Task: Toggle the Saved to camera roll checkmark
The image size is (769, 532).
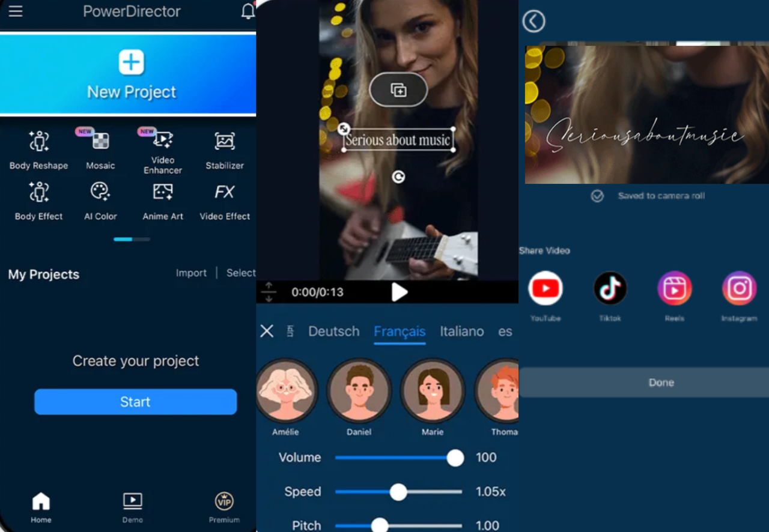Action: point(597,195)
